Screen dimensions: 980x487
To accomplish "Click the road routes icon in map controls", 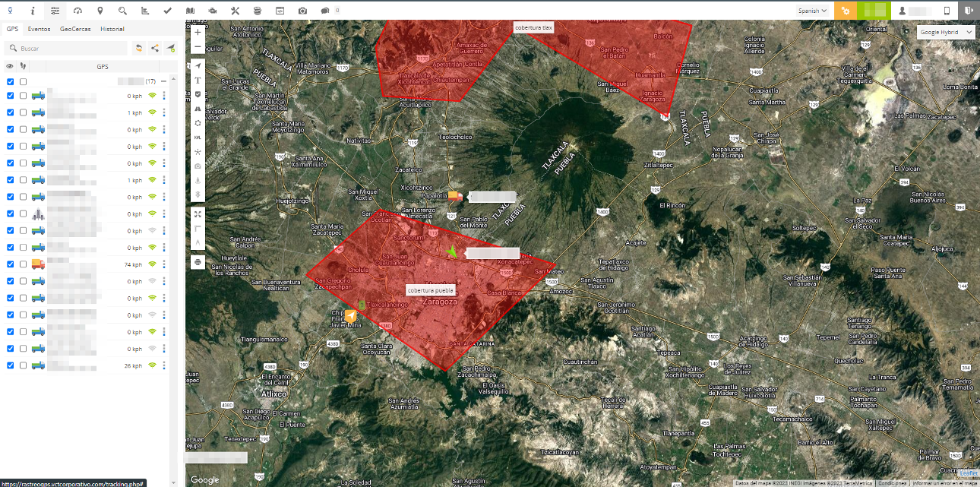I will pos(198,109).
